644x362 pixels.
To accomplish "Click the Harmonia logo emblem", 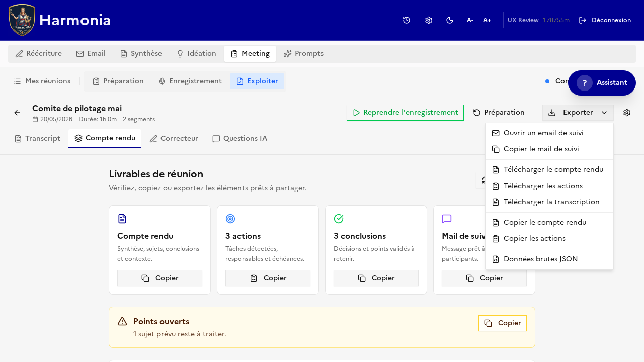I will tap(22, 20).
